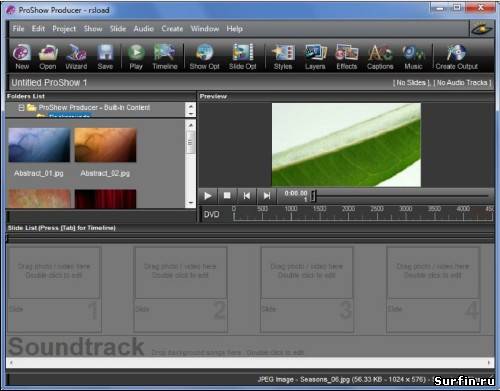The image size is (500, 391).
Task: Start preview with play button
Action: tap(207, 196)
